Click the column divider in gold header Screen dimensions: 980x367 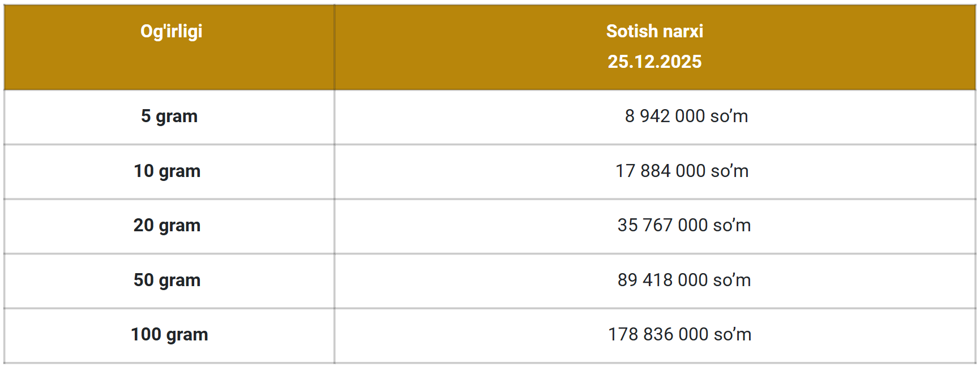(335, 48)
